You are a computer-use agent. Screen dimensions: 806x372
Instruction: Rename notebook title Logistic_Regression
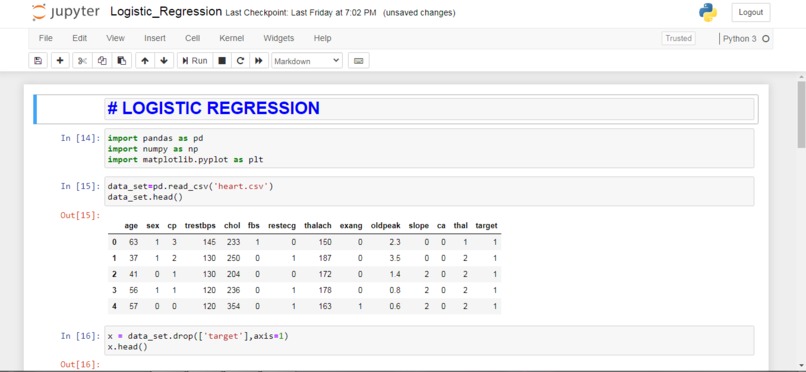point(166,12)
